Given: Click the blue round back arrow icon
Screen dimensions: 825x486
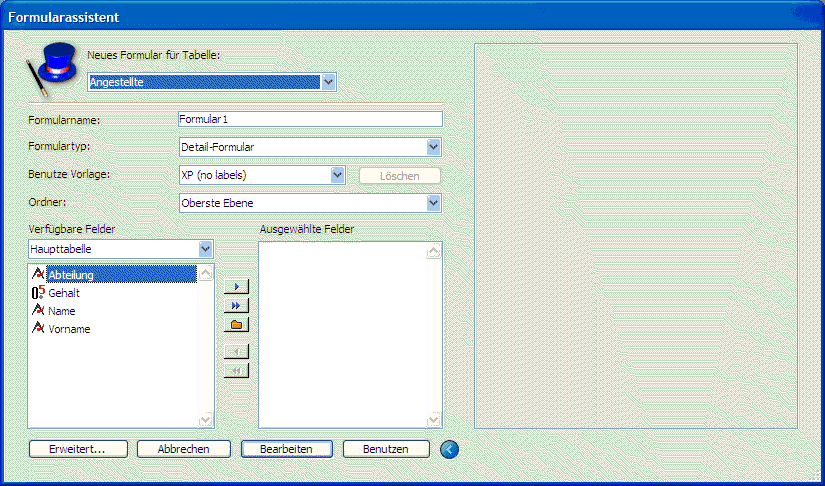Looking at the screenshot, I should click(x=449, y=449).
